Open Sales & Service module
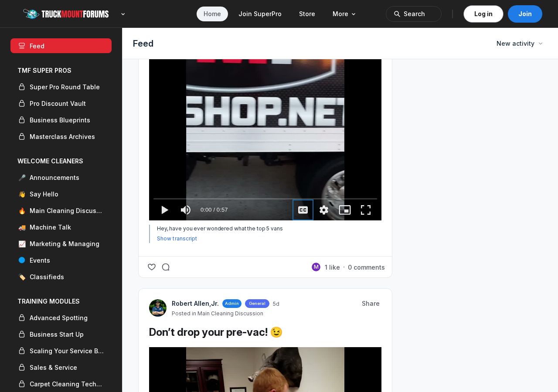558x392 pixels. [61, 368]
